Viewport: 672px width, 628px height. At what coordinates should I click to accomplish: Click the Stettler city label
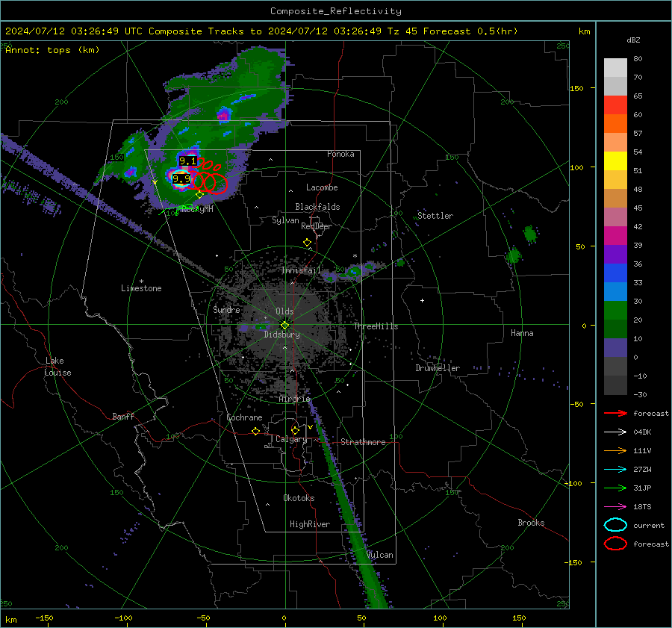point(435,216)
